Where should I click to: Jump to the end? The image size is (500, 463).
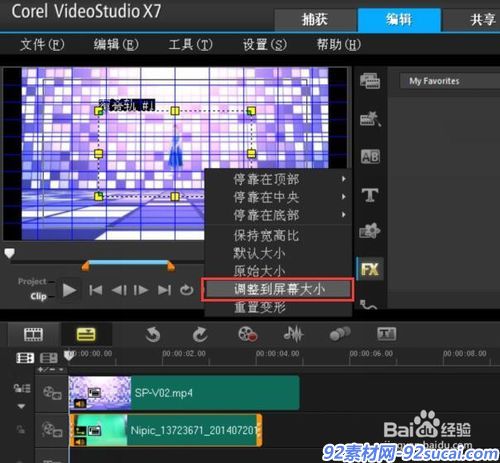[x=164, y=290]
